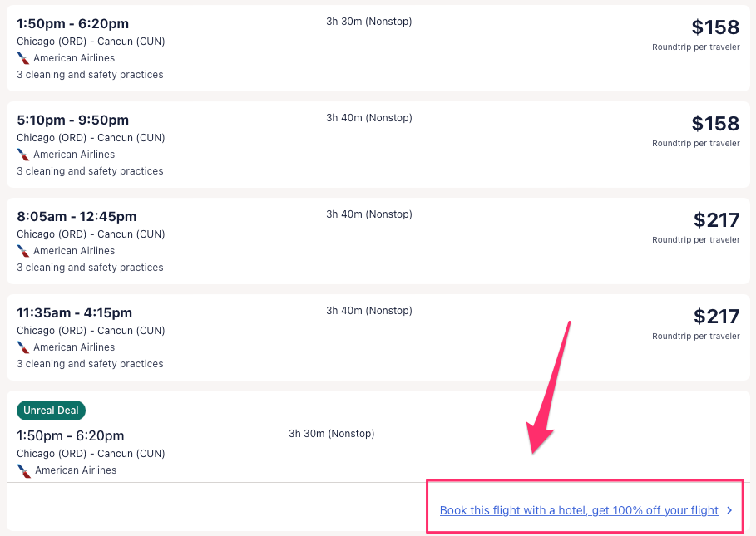Click American Airlines logo on Unreal Deal flight

(x=24, y=470)
